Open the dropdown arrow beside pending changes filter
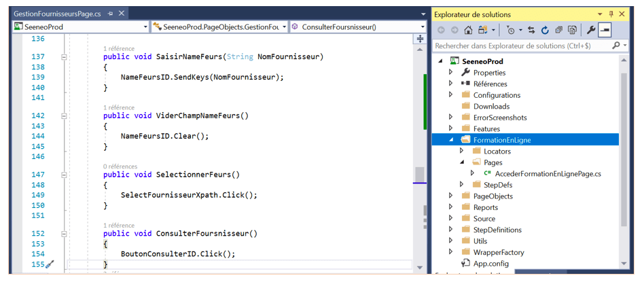Image resolution: width=644 pixels, height=282 pixels. tap(520, 30)
